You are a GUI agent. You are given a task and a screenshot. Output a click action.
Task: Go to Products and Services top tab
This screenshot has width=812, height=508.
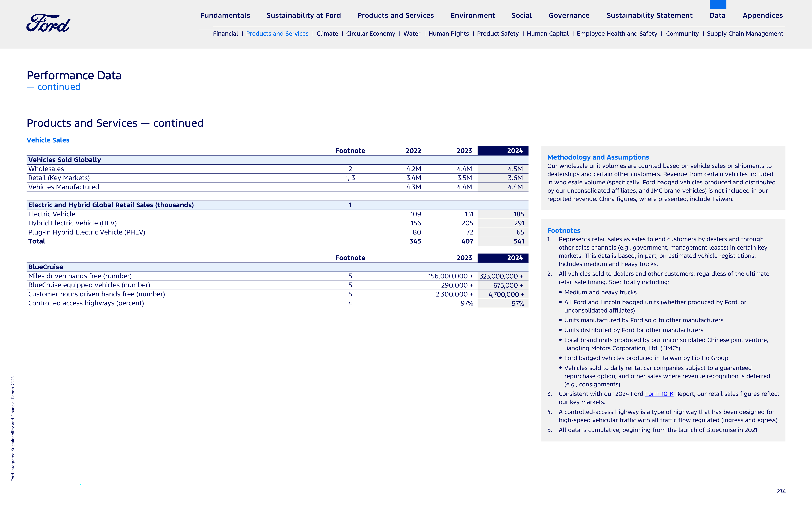(395, 15)
